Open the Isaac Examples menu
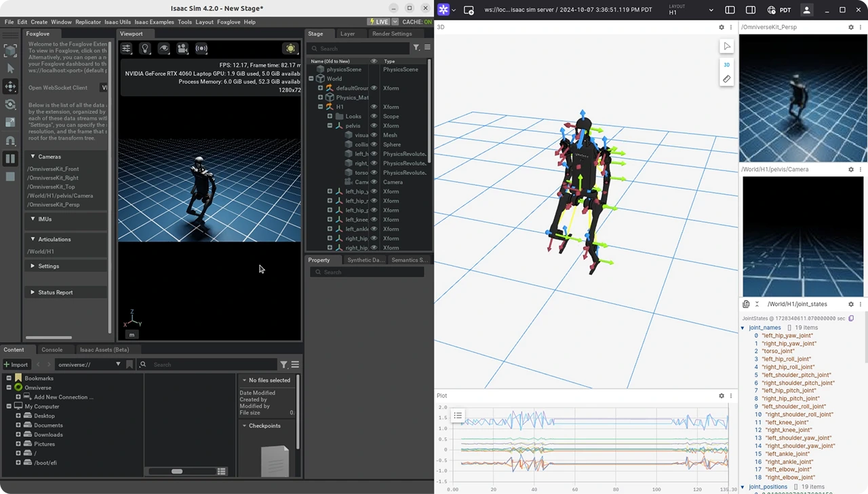This screenshot has width=868, height=494. tap(154, 22)
